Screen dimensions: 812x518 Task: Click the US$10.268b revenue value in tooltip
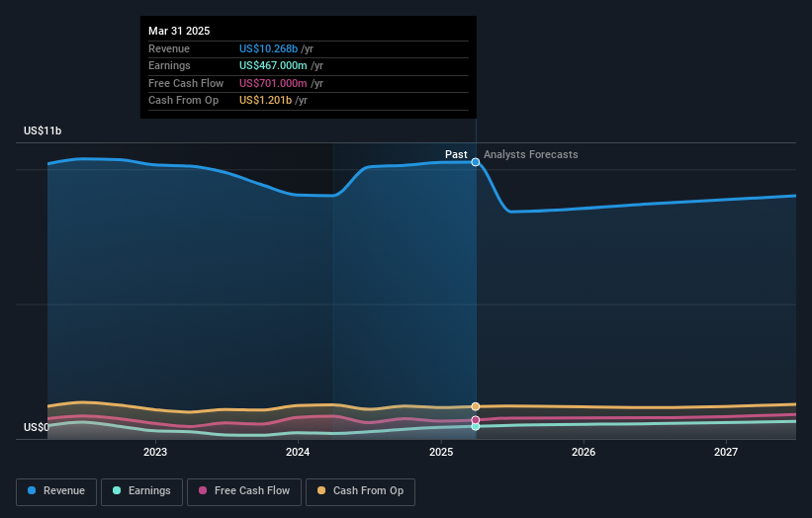[268, 48]
